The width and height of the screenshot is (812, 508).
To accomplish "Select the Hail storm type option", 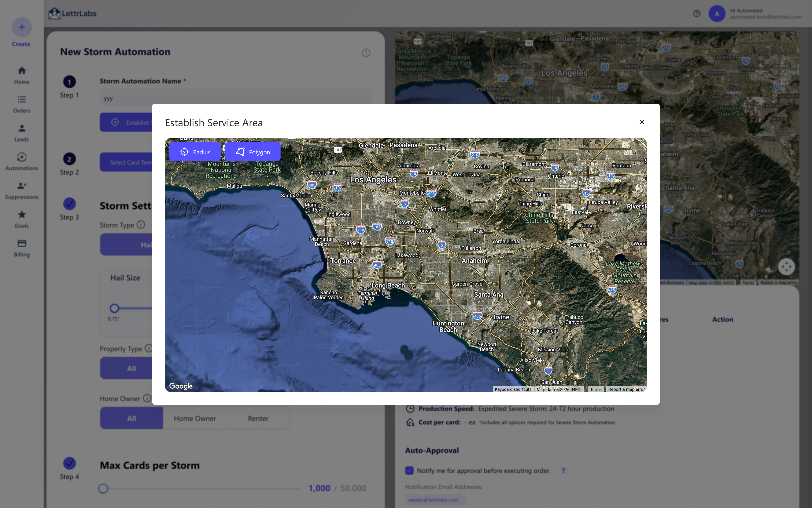I will pos(126,245).
